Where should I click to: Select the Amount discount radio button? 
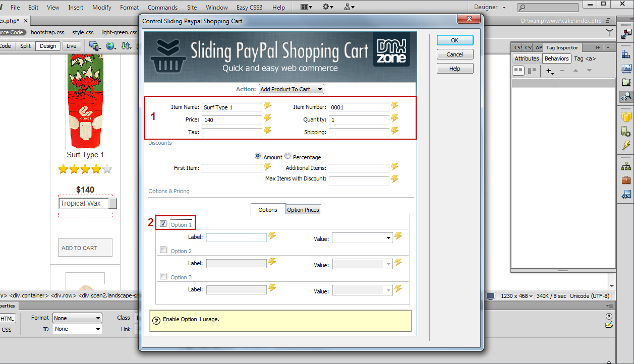pos(258,156)
